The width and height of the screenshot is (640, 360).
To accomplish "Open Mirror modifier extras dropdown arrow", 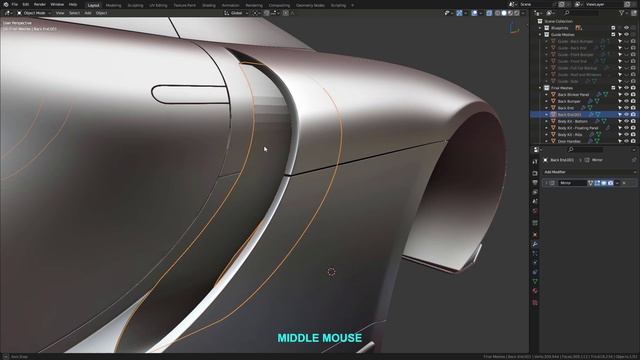I will [617, 183].
